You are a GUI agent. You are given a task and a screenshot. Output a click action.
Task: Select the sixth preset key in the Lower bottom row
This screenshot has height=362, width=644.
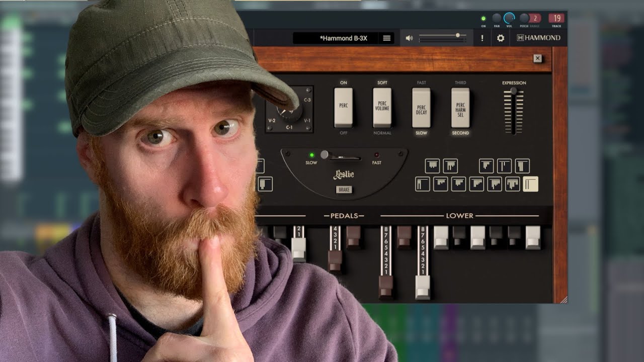tap(513, 184)
